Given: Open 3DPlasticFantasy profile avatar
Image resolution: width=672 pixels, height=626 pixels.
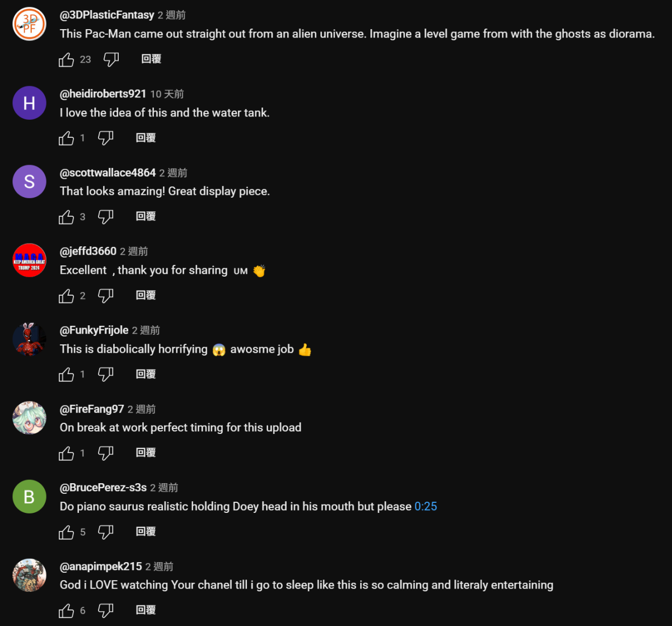Looking at the screenshot, I should tap(29, 24).
